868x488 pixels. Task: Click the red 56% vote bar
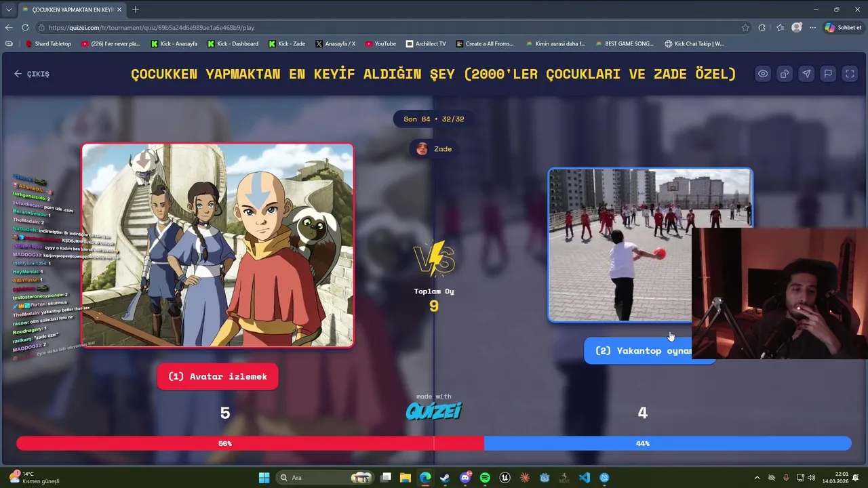tap(250, 443)
